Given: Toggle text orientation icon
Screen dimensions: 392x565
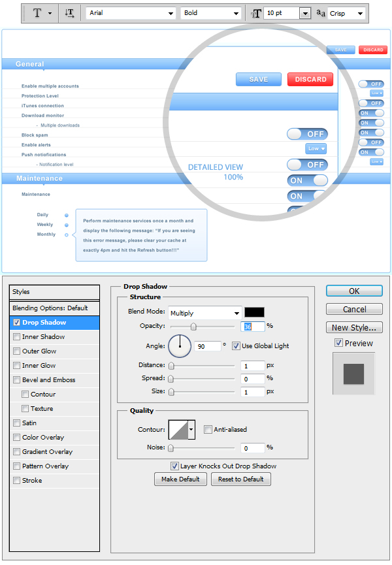Looking at the screenshot, I should tap(70, 13).
